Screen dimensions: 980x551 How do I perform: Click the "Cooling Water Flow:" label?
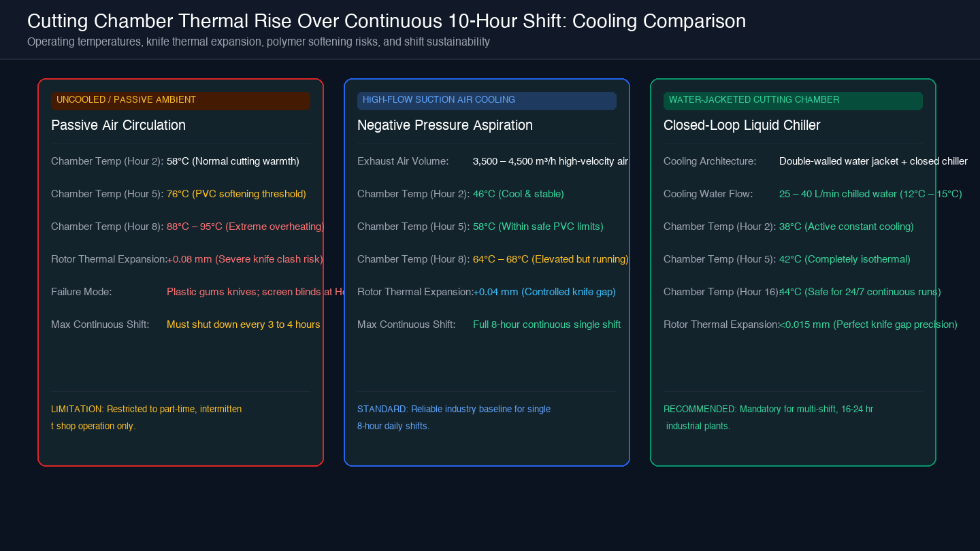[708, 194]
